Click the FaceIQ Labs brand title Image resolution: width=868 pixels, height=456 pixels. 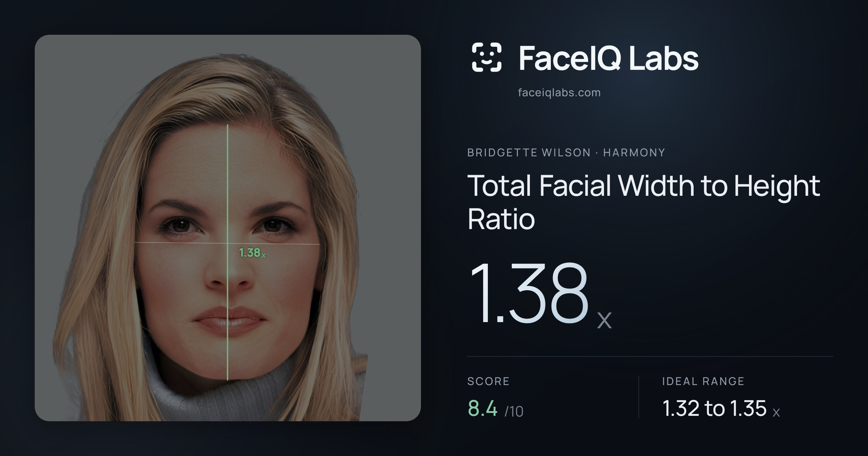(609, 58)
